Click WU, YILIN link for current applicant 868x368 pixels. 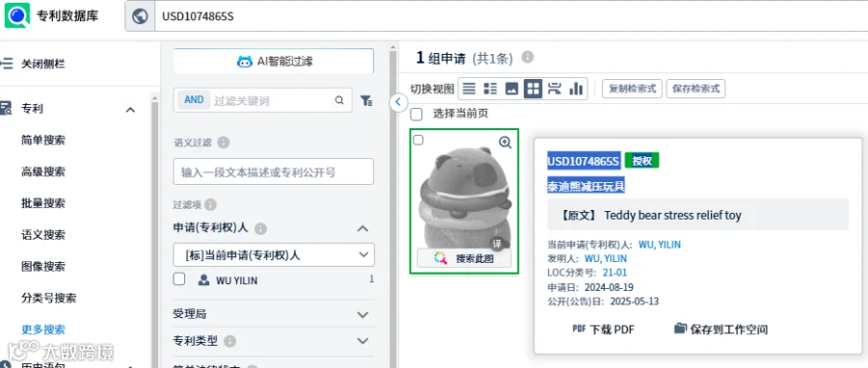660,245
